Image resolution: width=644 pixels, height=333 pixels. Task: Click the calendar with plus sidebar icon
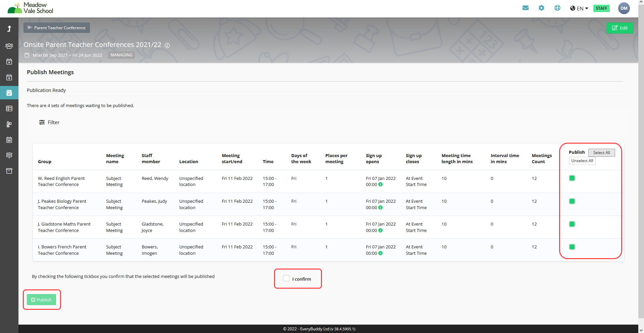point(9,78)
